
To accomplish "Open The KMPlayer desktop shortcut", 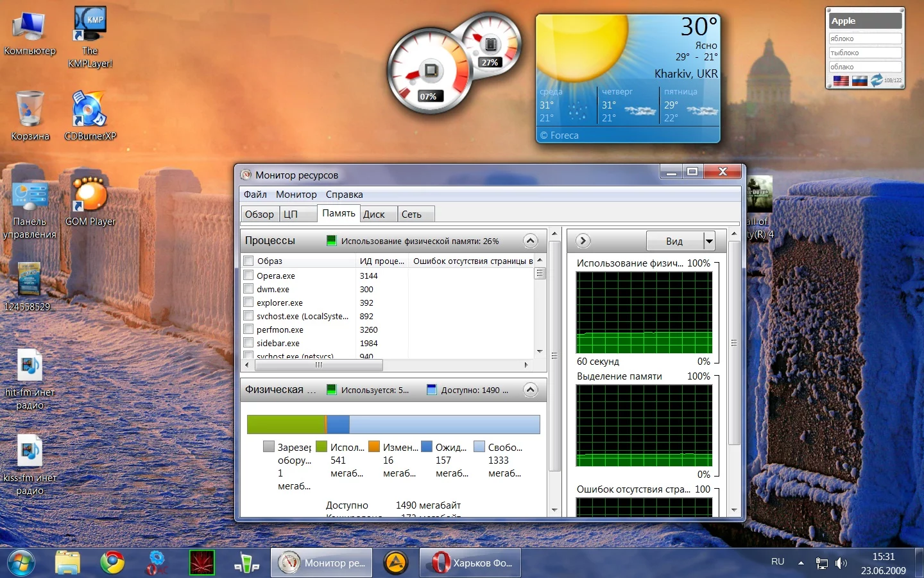I will [90, 26].
